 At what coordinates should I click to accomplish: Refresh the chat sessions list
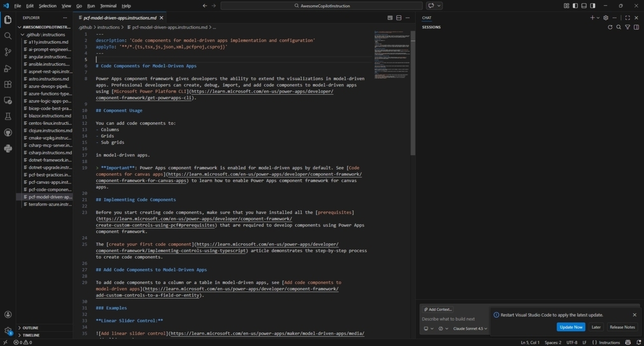(x=610, y=27)
